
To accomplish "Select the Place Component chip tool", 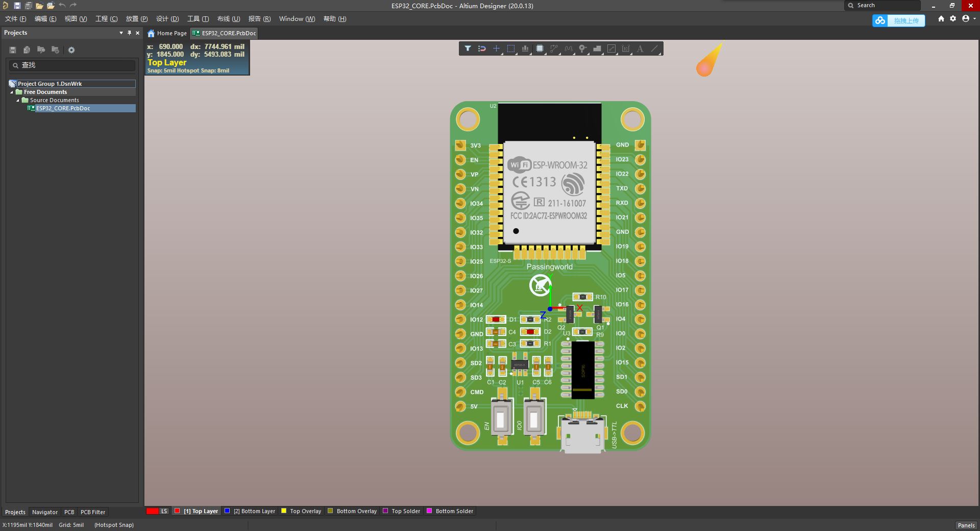I will tap(540, 49).
